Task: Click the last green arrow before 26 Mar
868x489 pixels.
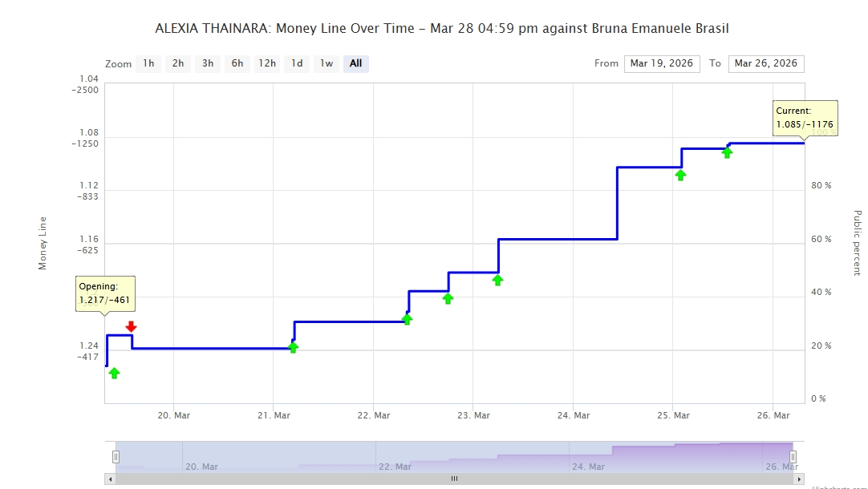Action: point(727,152)
